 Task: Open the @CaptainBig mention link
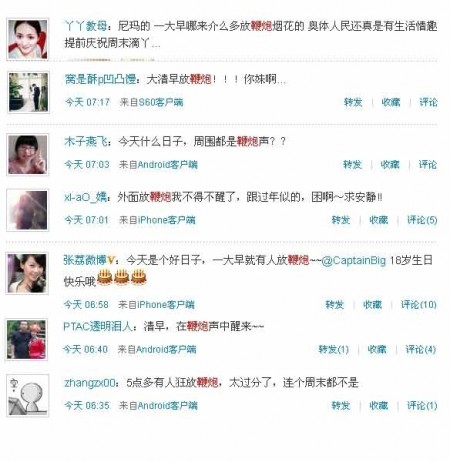[x=354, y=260]
